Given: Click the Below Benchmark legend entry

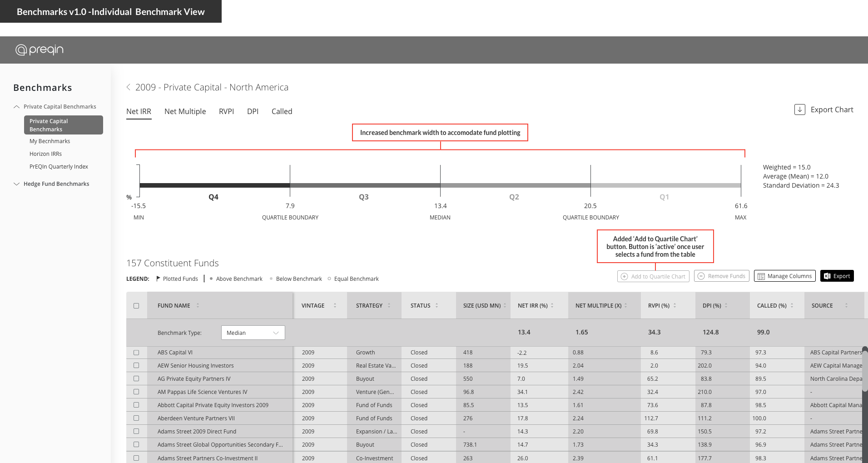Looking at the screenshot, I should (296, 279).
